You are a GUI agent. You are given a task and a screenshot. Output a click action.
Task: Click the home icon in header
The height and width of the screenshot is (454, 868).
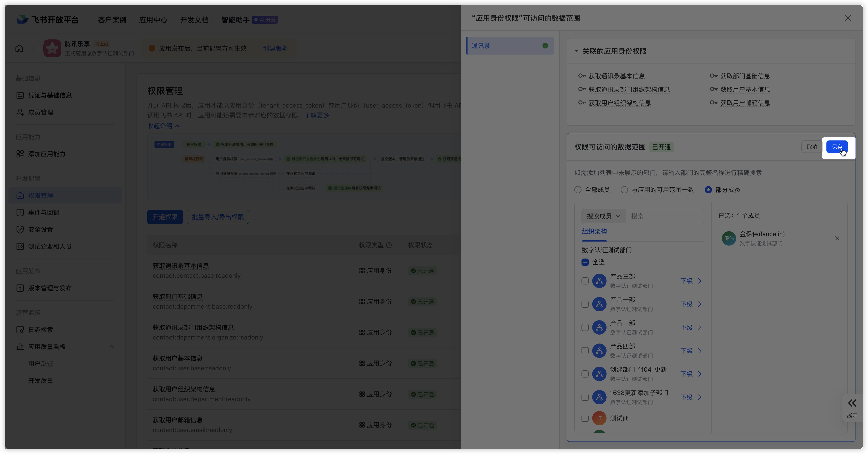(19, 48)
